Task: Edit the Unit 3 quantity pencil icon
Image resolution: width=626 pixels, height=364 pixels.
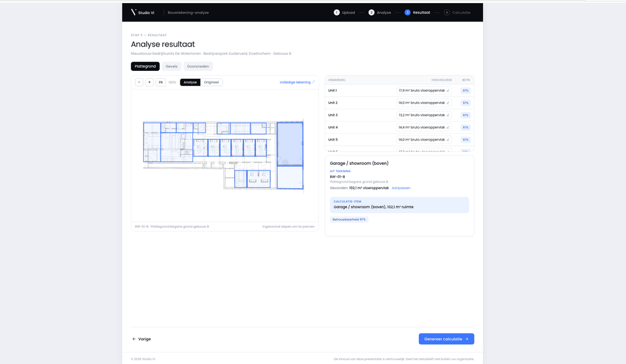Action: pos(448,115)
